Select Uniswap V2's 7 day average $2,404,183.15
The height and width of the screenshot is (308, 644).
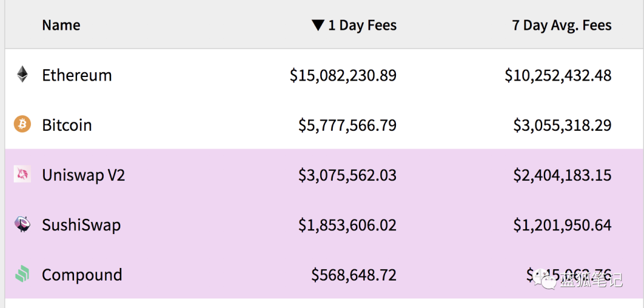coord(562,175)
